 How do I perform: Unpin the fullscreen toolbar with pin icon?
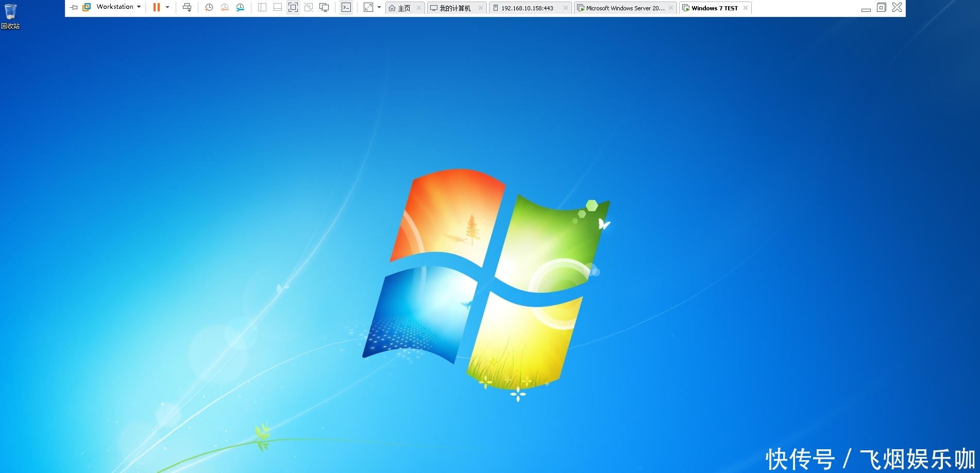[x=74, y=7]
